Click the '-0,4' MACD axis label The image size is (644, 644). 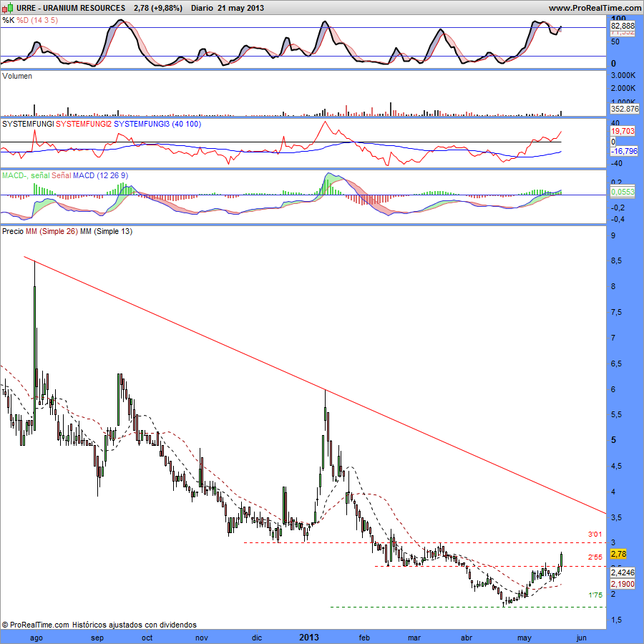point(618,220)
